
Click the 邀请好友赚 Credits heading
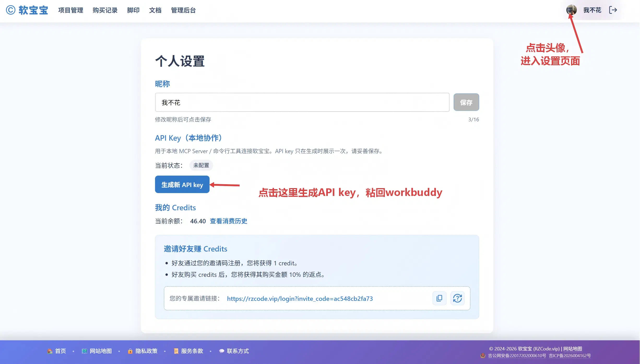195,249
